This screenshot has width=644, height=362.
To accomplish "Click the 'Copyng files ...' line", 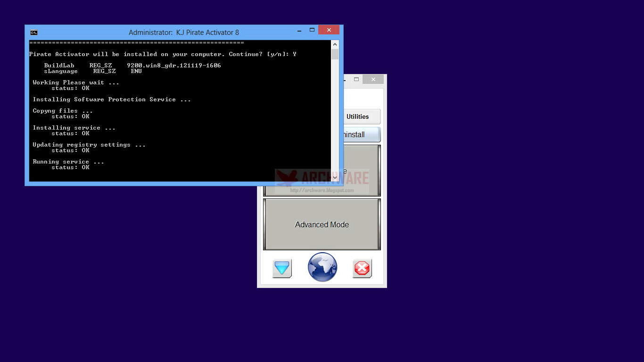I will pyautogui.click(x=63, y=111).
